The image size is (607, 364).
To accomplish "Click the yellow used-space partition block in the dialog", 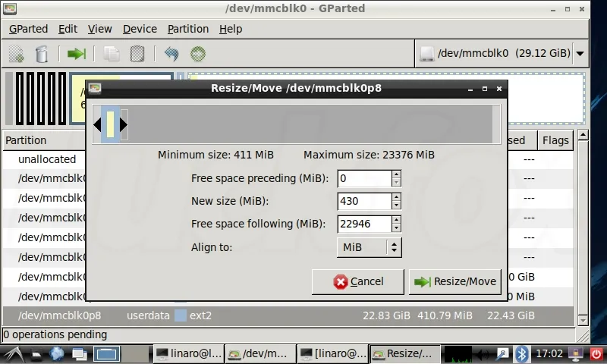I will click(110, 124).
